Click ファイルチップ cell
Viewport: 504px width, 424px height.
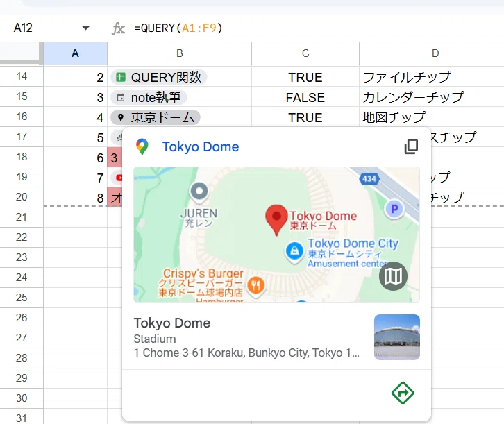click(432, 78)
